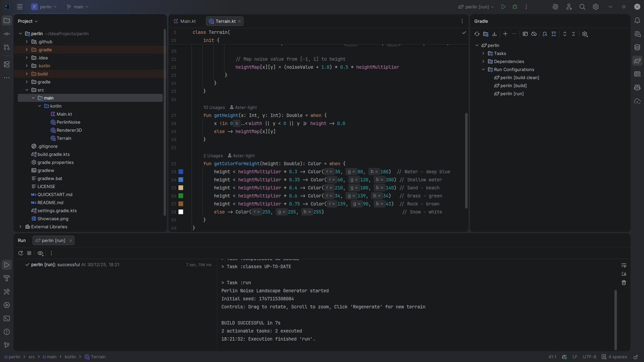This screenshot has width=644, height=362.
Task: Open LF line separator selector
Action: 575,357
